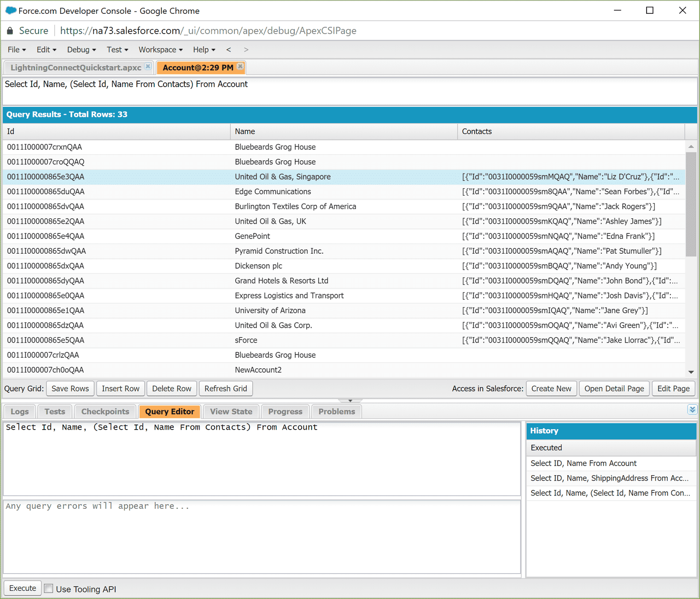Close the Account@2:29 PM tab
700x599 pixels.
click(240, 66)
